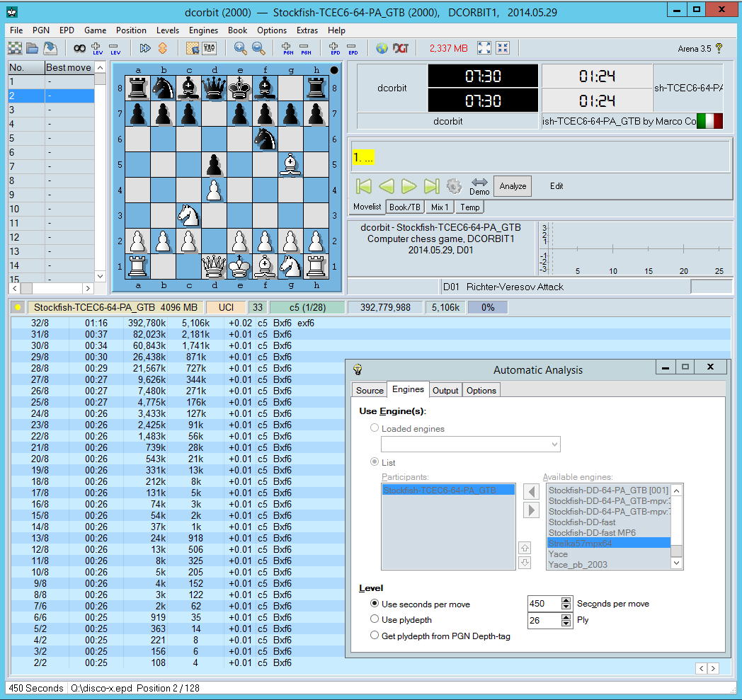Switch to Output tab in Automatic Analysis
The image size is (742, 700).
[x=445, y=390]
